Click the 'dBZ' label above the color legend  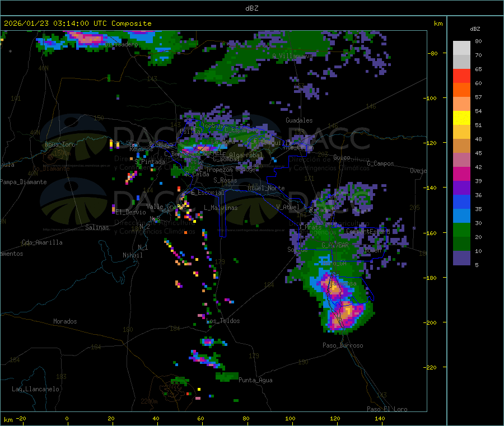(x=475, y=29)
